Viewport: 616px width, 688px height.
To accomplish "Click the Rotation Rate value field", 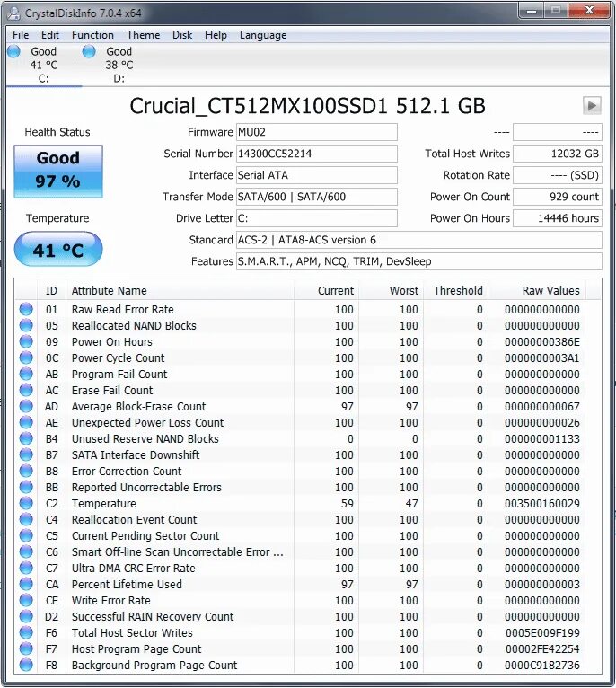I will click(x=558, y=175).
